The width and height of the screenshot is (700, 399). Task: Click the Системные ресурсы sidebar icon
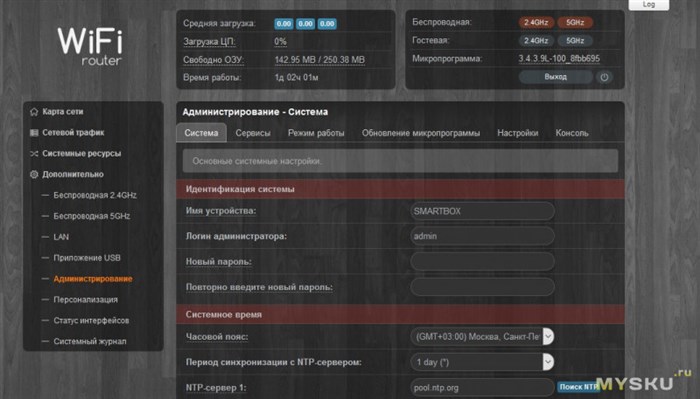(34, 154)
